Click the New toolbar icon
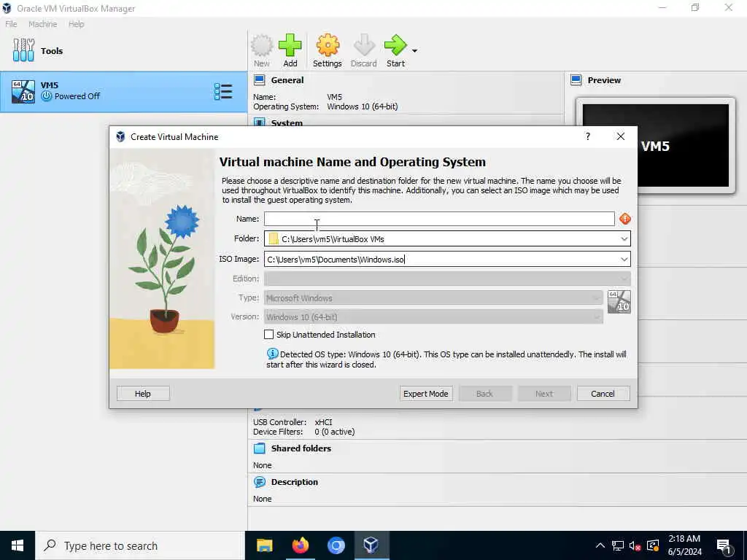The image size is (747, 560). coord(262,45)
